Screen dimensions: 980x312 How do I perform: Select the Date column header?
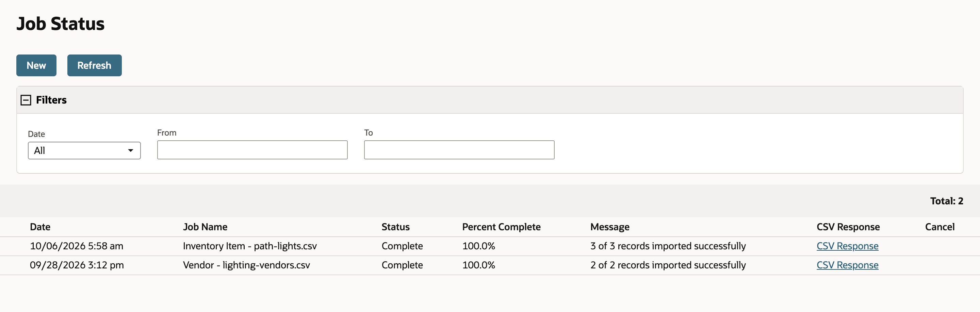pos(40,227)
